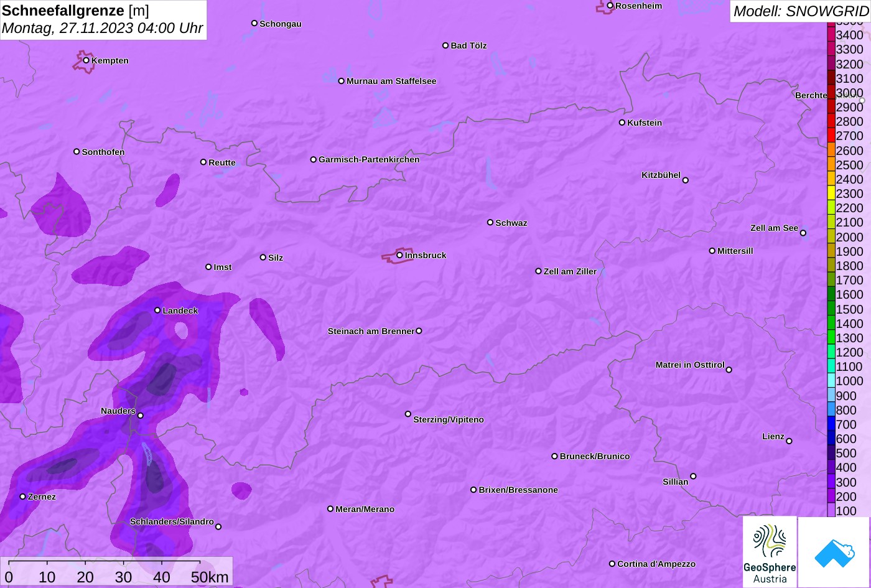Viewport: 871px width, 588px height.
Task: Select the Imst marker dot
Action: (x=208, y=267)
